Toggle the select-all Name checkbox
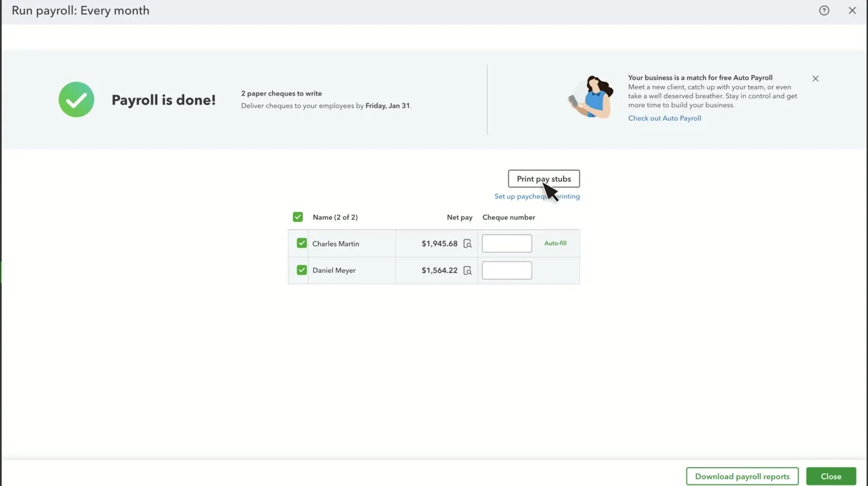Image resolution: width=868 pixels, height=486 pixels. click(x=298, y=217)
